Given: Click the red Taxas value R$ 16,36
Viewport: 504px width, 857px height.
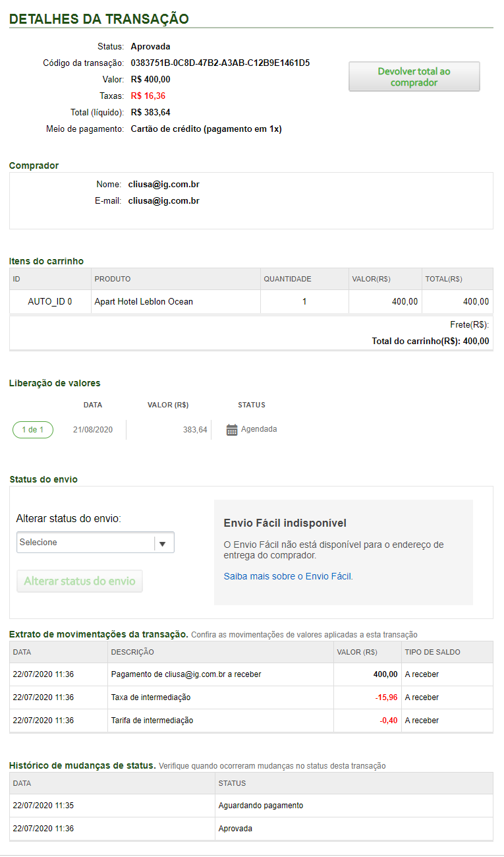Looking at the screenshot, I should (148, 96).
